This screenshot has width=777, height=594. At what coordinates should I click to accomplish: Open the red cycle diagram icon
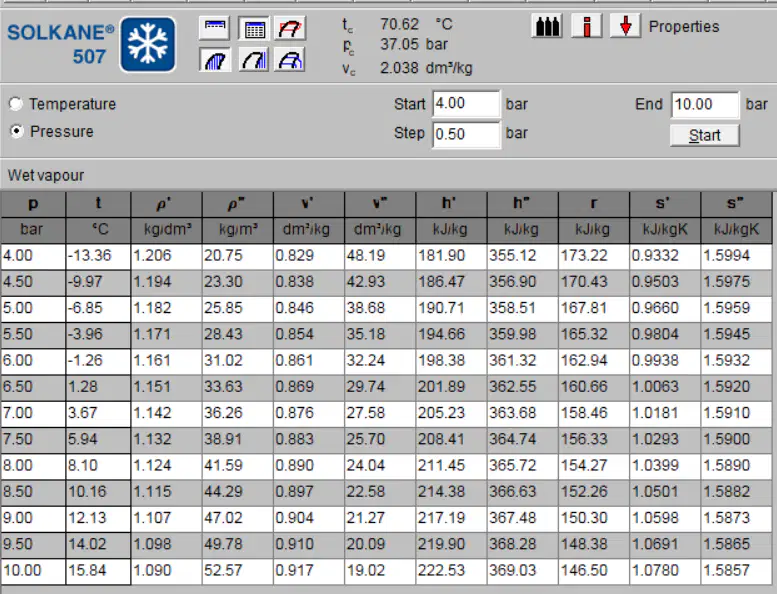tap(290, 29)
